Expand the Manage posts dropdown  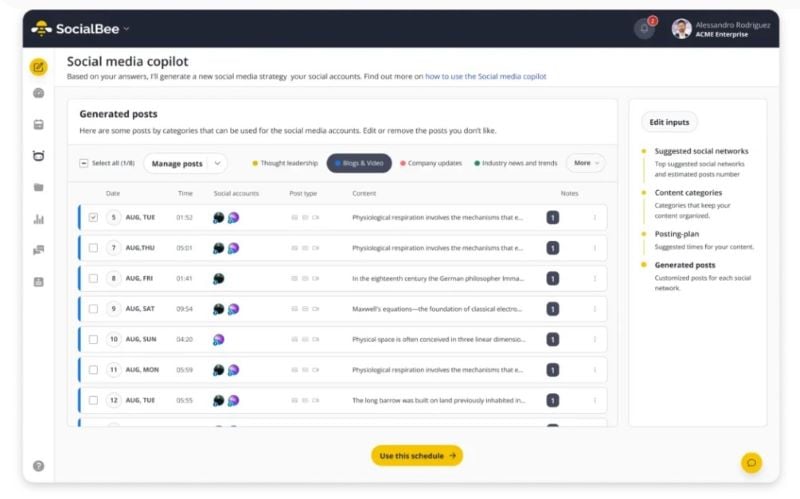pyautogui.click(x=185, y=163)
